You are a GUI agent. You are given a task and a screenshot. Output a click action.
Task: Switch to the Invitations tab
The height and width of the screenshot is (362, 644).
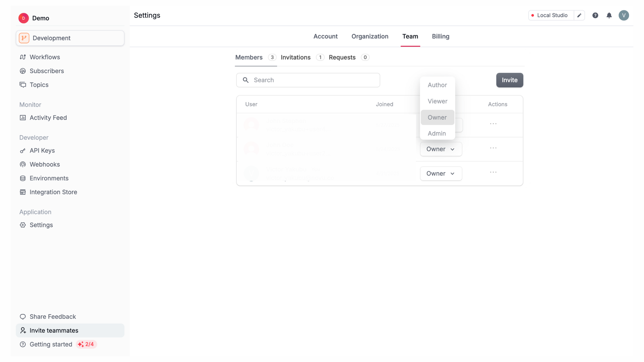pyautogui.click(x=296, y=57)
